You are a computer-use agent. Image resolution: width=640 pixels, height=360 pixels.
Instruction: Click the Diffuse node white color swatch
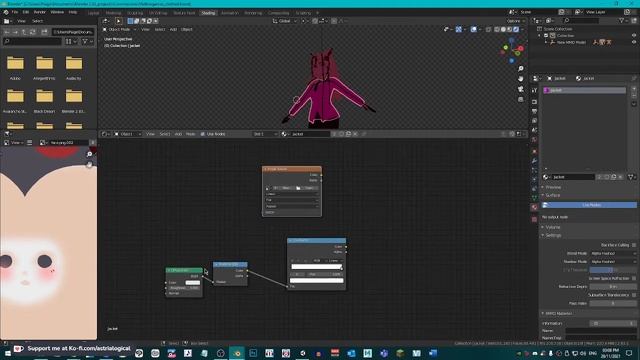tap(193, 282)
